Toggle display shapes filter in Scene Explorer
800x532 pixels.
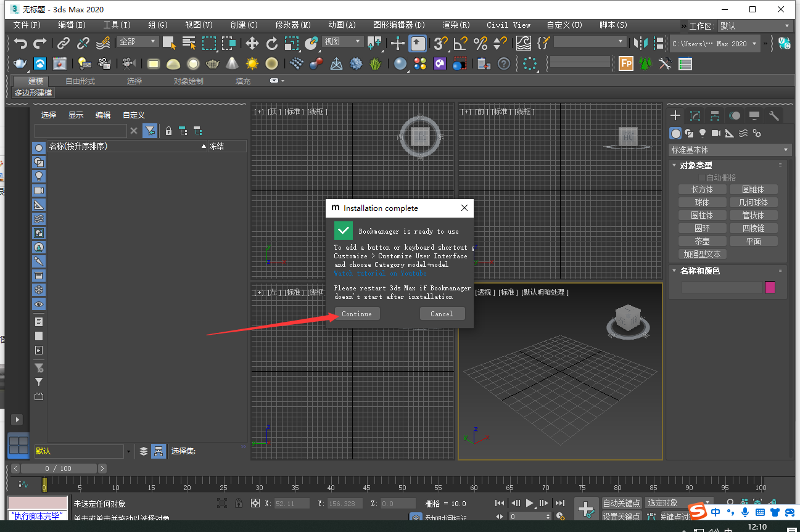coord(39,162)
